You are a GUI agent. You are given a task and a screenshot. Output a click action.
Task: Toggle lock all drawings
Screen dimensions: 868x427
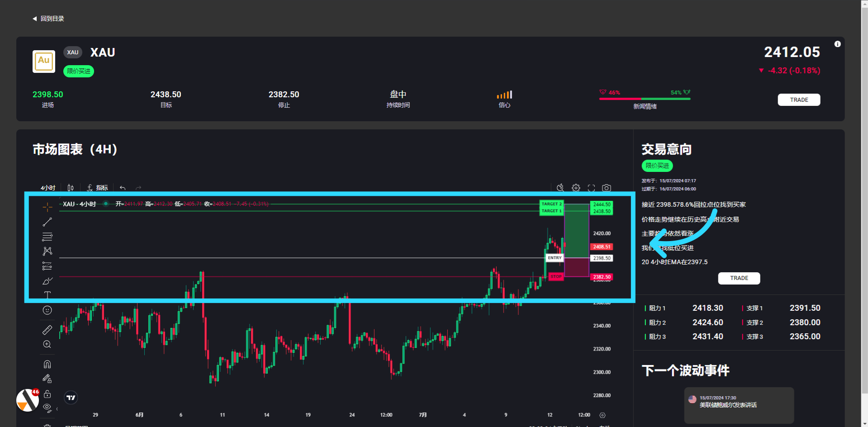tap(47, 394)
